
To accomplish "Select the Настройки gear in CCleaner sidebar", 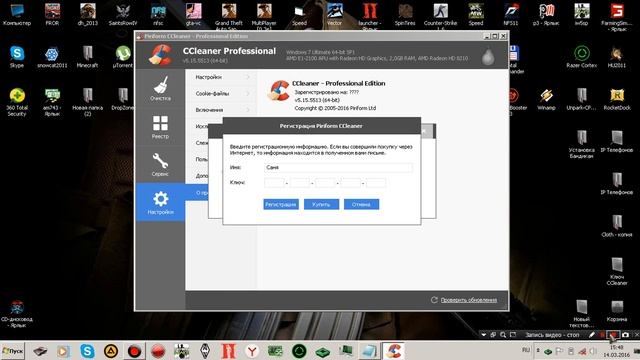I will [160, 202].
